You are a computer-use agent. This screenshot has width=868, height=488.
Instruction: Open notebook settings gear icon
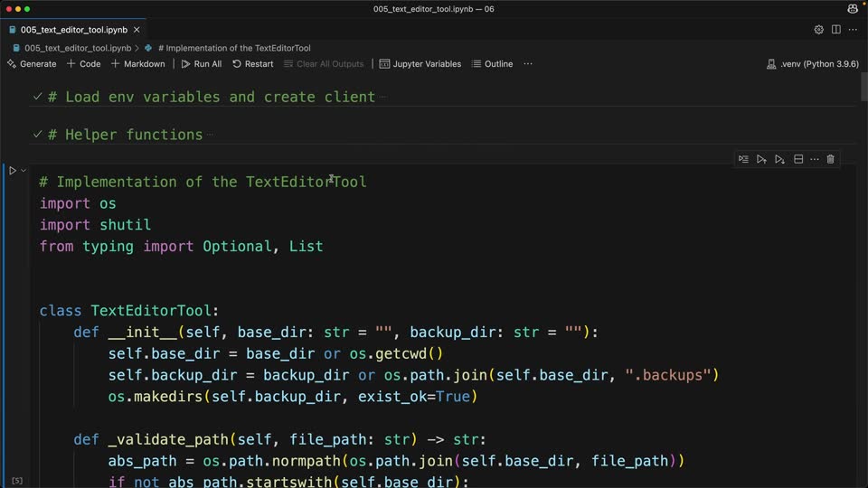coord(819,30)
